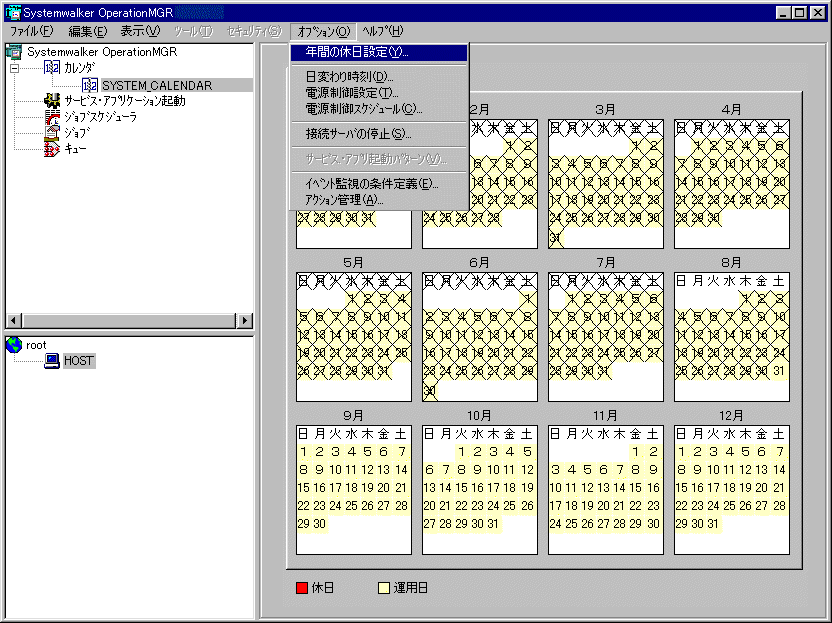Screen dimensions: 832x623
Task: Maximize the Systemwalker OperationMGR window
Action: pos(800,12)
